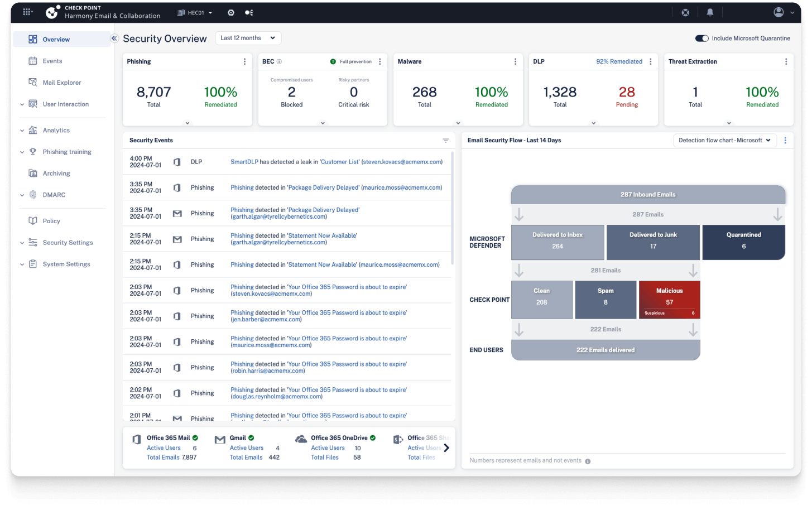812x515 pixels.
Task: Open the 'Customer List' link
Action: coord(340,162)
